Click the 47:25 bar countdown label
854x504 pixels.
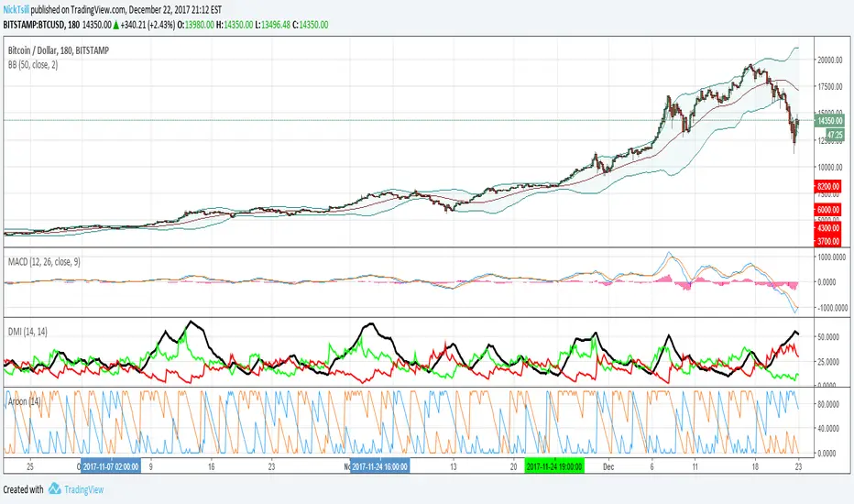pyautogui.click(x=835, y=135)
